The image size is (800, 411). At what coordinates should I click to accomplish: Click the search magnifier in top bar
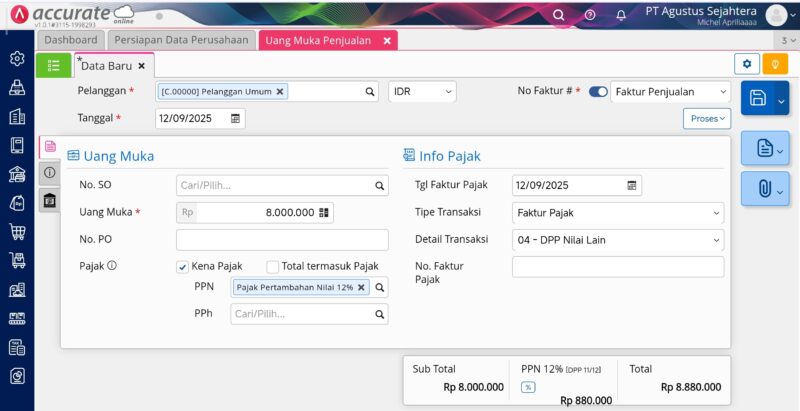click(558, 15)
